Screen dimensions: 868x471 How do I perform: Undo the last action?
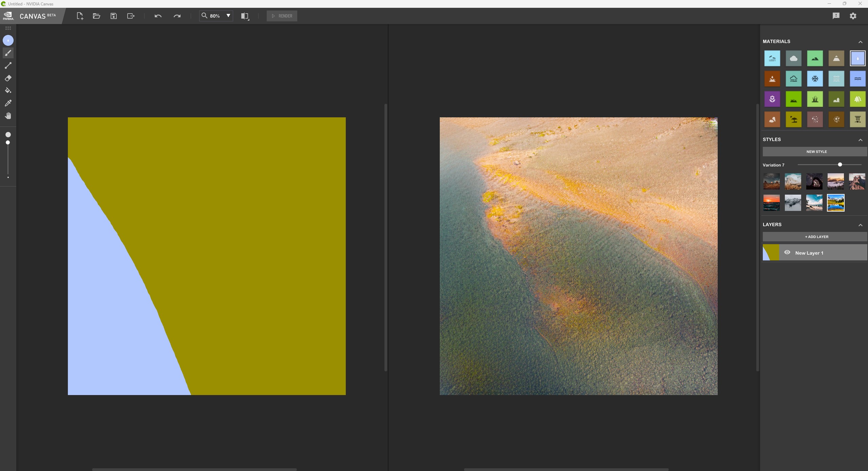(158, 16)
